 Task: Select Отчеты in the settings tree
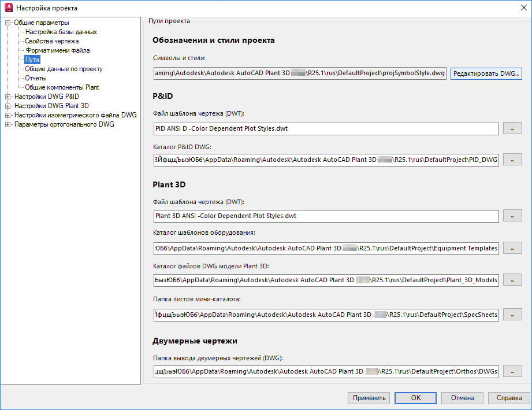[36, 78]
